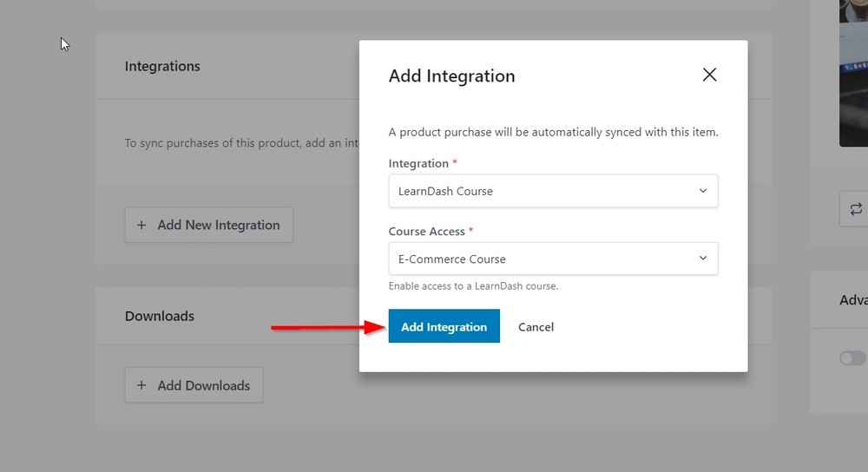This screenshot has width=868, height=472.
Task: Open the Course Access dropdown showing E-Commerce Course
Action: click(x=553, y=259)
